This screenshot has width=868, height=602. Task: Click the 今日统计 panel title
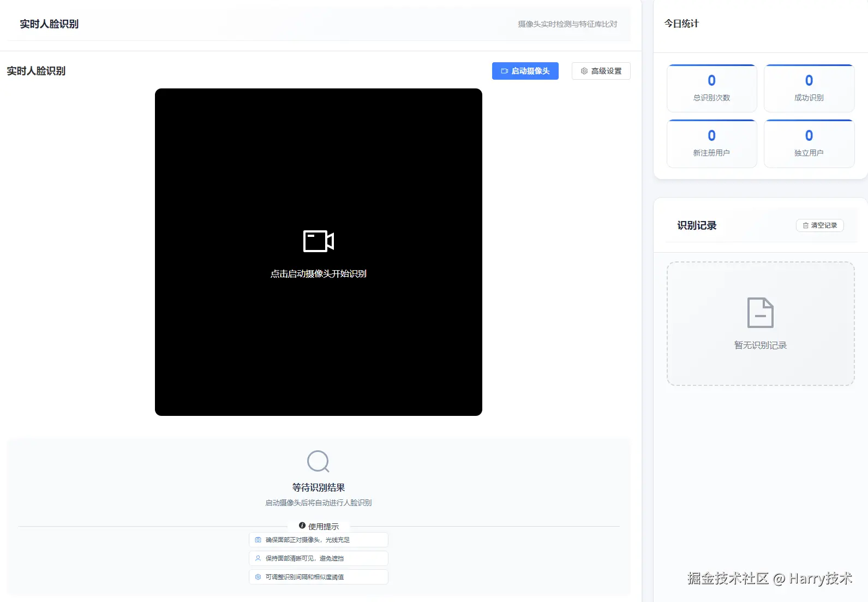coord(681,23)
